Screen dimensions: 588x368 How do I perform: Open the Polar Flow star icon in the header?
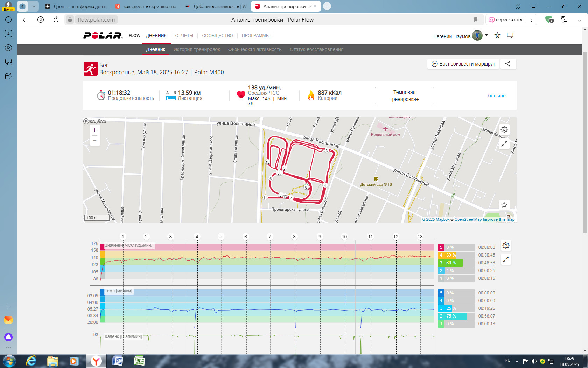[x=497, y=35]
